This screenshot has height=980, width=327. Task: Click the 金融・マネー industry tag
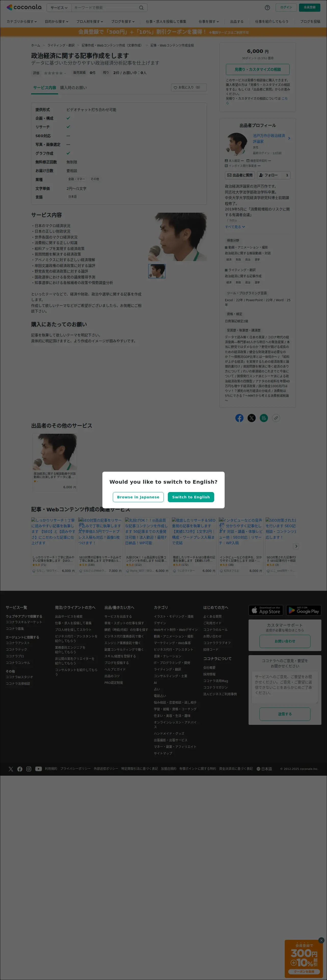pos(76,179)
